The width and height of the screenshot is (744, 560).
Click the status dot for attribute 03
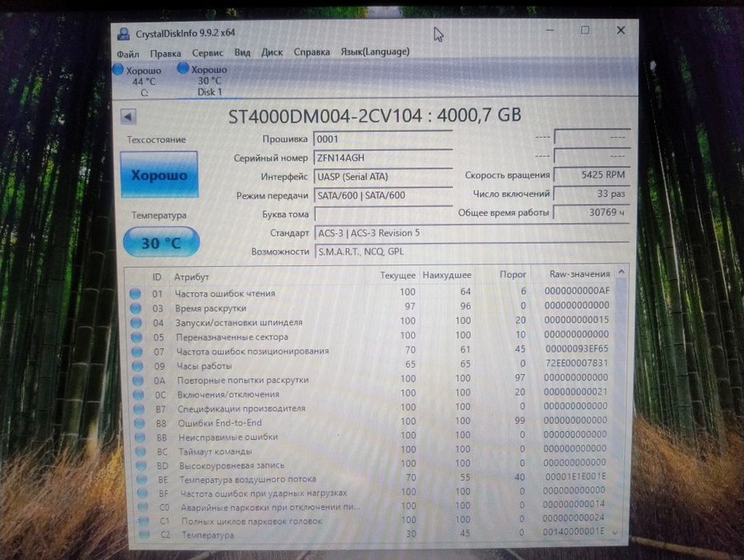pos(135,308)
